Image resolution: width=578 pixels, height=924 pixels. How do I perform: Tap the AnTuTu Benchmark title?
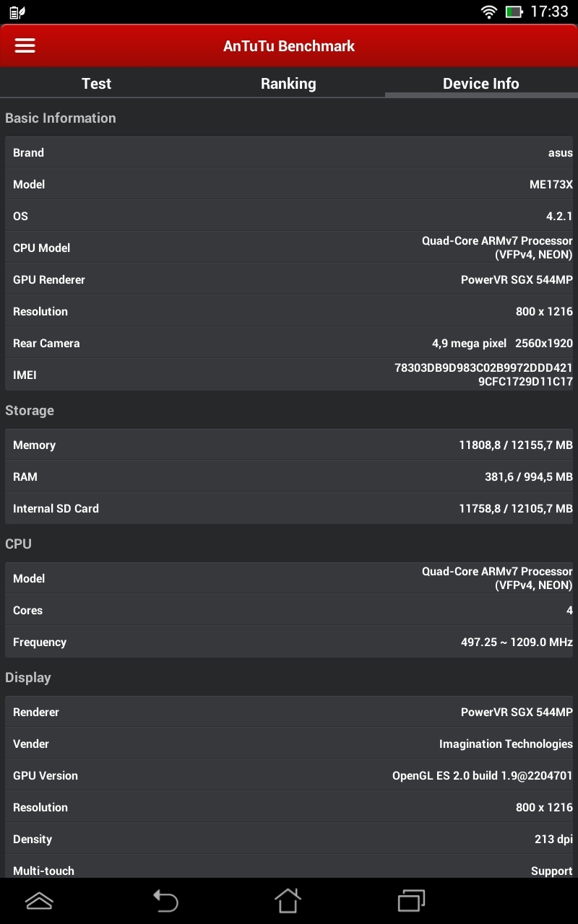click(x=289, y=45)
